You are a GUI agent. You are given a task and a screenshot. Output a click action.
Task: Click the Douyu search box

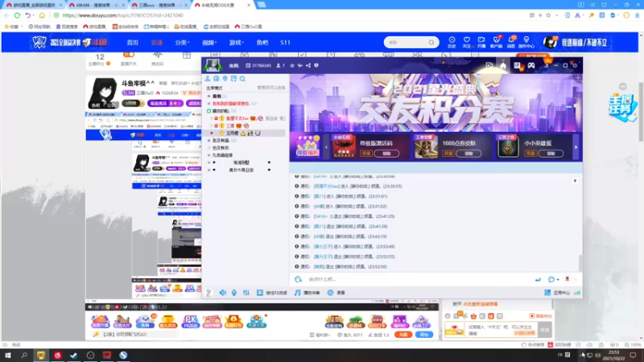click(411, 43)
